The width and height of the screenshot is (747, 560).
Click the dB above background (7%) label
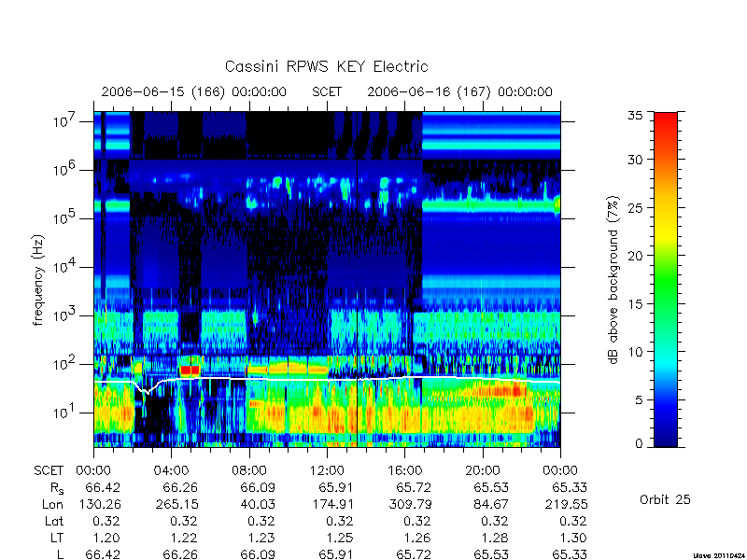[613, 280]
